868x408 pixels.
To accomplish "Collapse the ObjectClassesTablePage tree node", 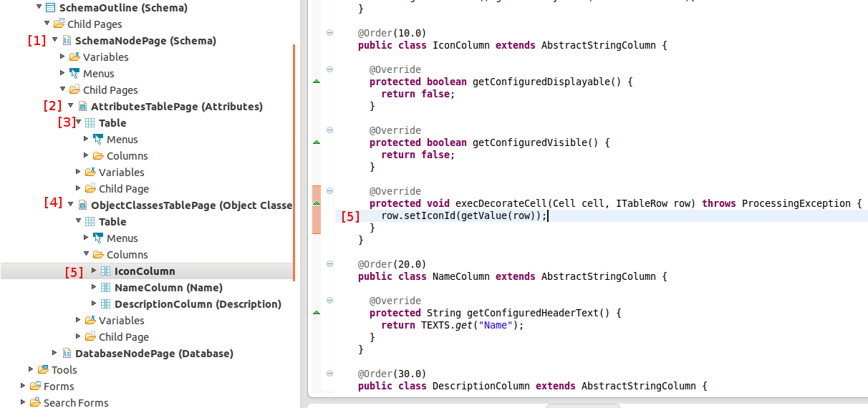I will [x=71, y=205].
